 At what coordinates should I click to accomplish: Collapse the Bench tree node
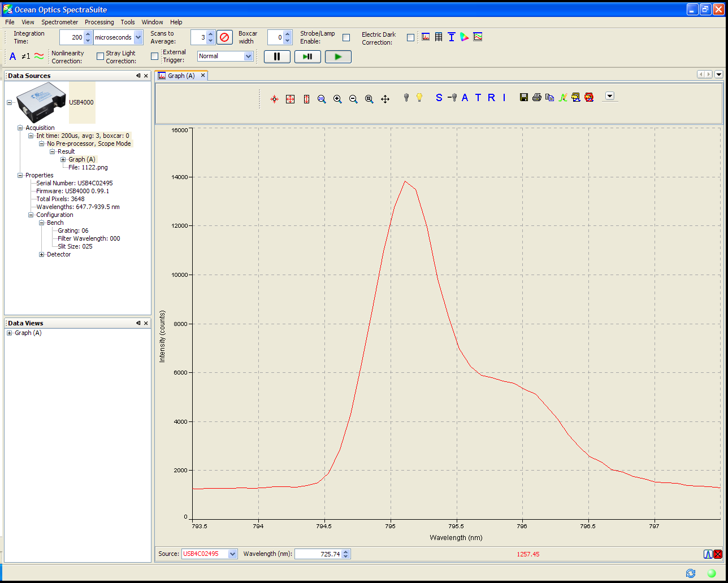click(x=42, y=223)
